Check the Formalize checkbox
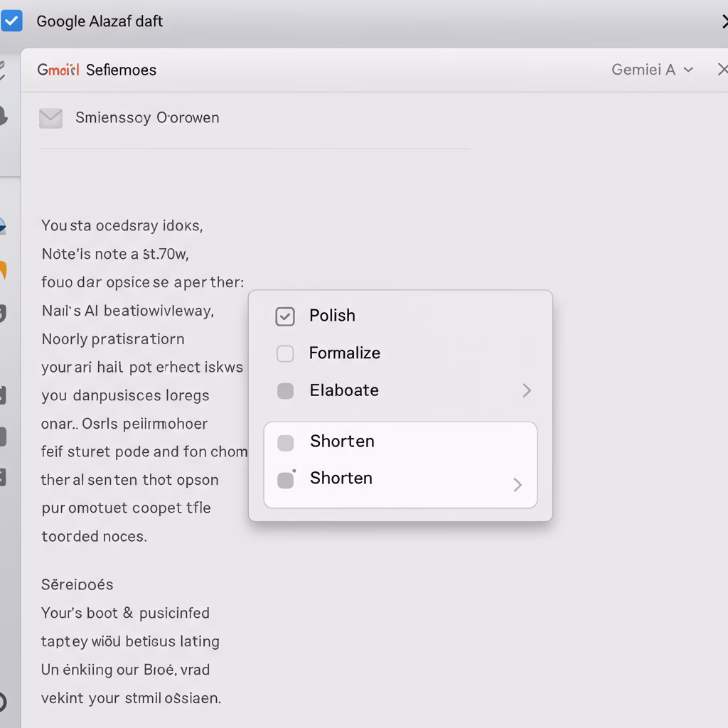The height and width of the screenshot is (728, 728). (285, 353)
